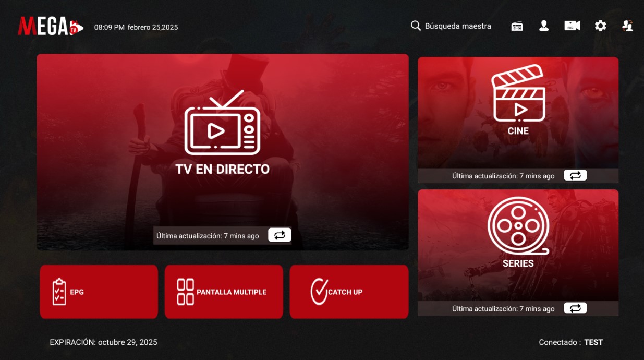Open the radio icon in top bar
The image size is (644, 360).
[x=517, y=26]
